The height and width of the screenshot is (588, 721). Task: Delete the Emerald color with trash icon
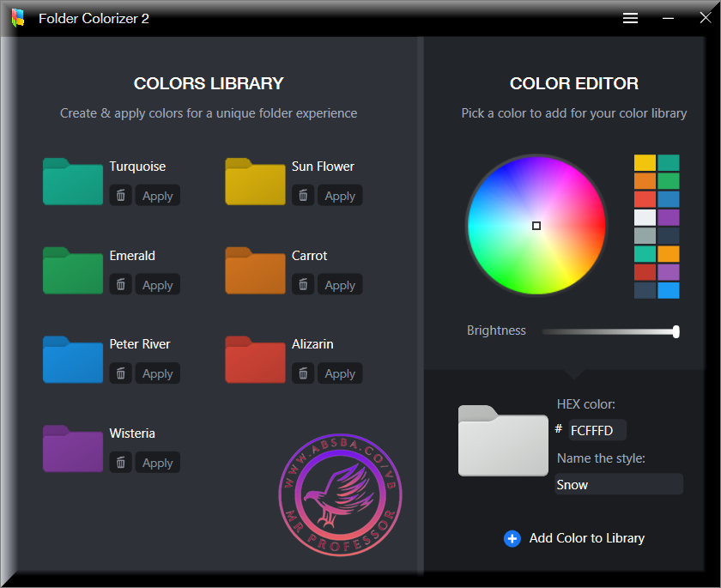pos(120,285)
